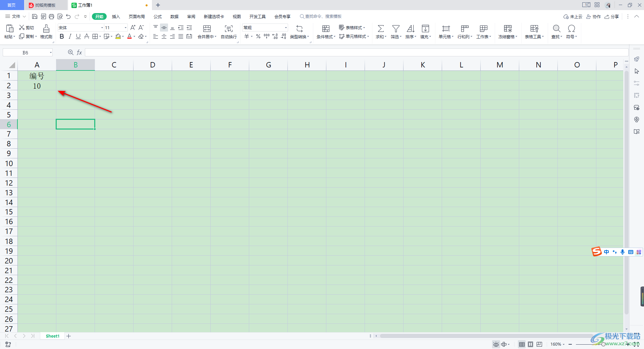Image resolution: width=644 pixels, height=349 pixels.
Task: Click the Collaborate (协作) button
Action: [593, 16]
